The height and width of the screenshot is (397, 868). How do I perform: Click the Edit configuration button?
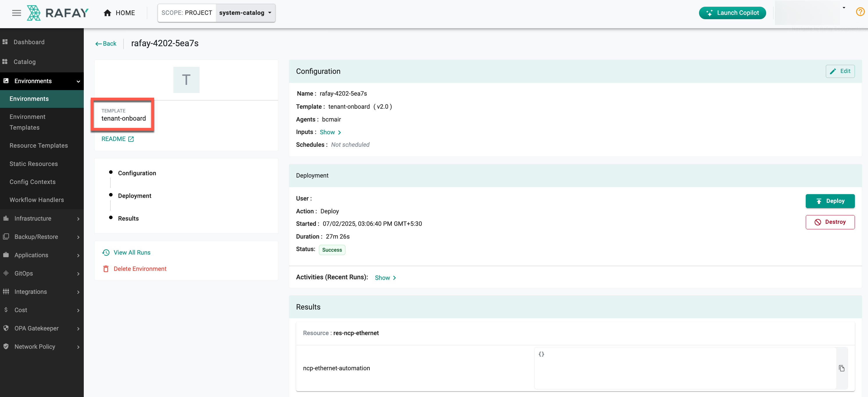(x=840, y=71)
